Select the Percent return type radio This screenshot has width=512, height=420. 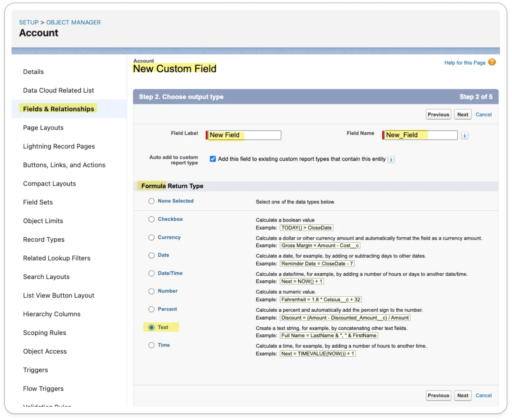pyautogui.click(x=151, y=310)
